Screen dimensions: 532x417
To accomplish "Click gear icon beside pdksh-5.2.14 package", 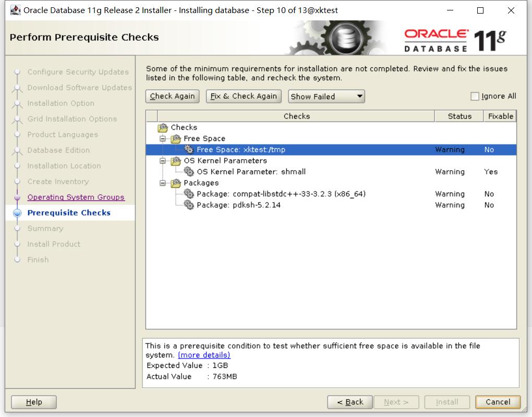I will 189,205.
